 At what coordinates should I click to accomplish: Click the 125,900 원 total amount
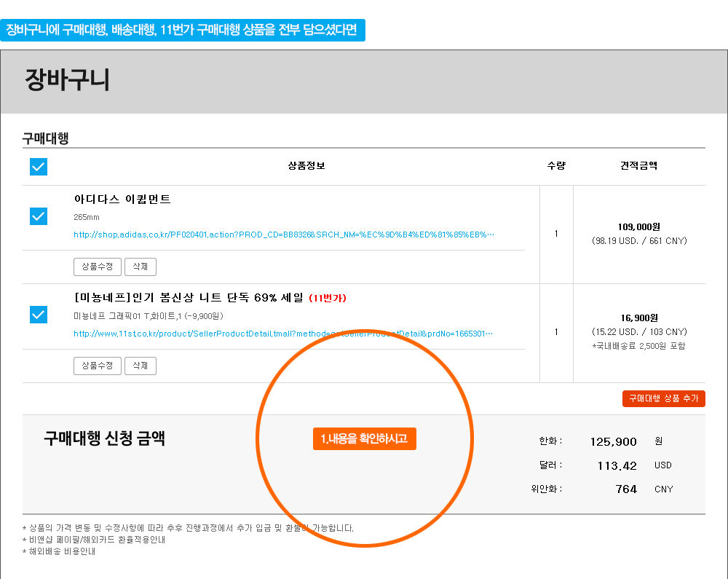click(613, 441)
